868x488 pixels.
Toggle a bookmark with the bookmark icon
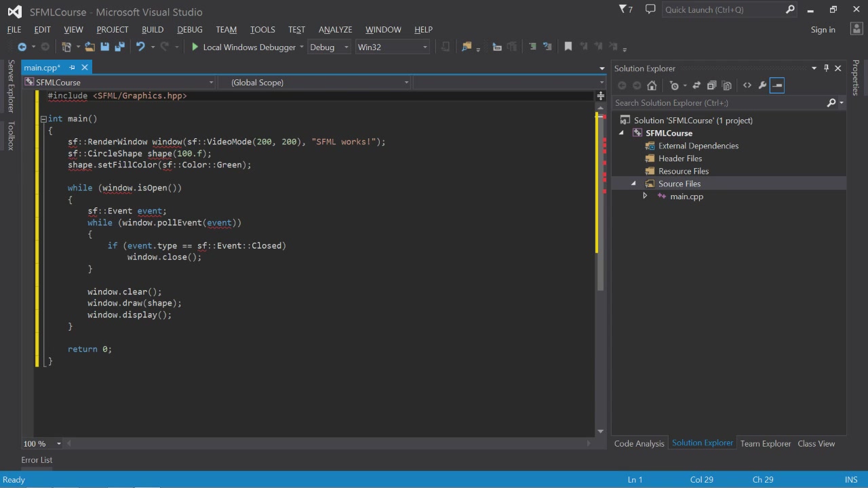coord(568,47)
